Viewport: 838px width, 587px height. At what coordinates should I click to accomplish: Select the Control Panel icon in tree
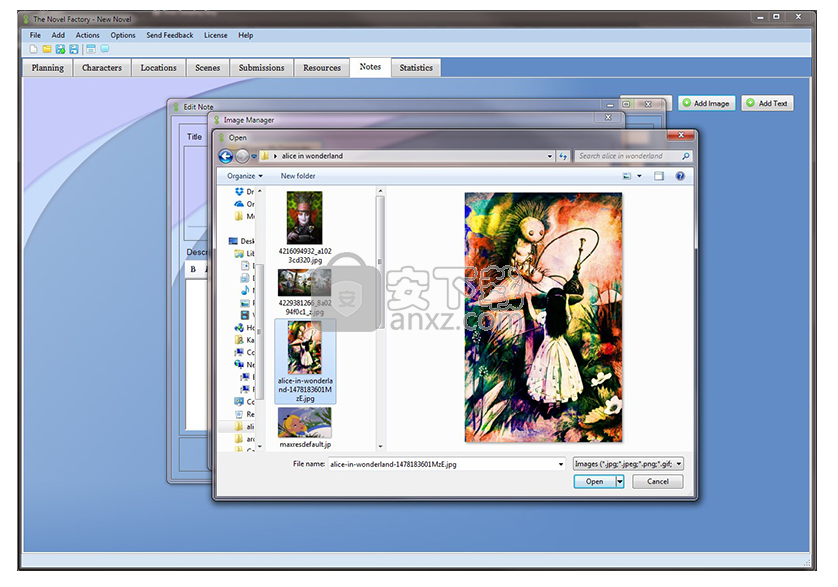[239, 402]
